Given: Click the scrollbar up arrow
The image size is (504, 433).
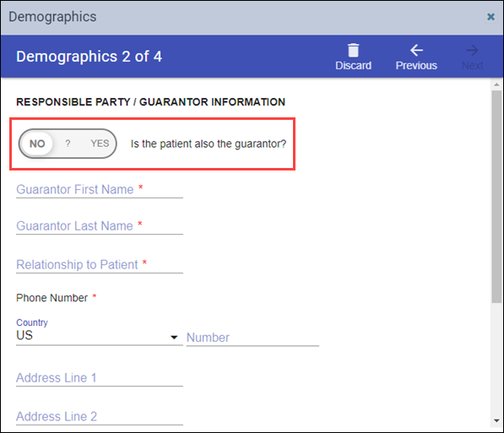Looking at the screenshot, I should click(x=496, y=84).
